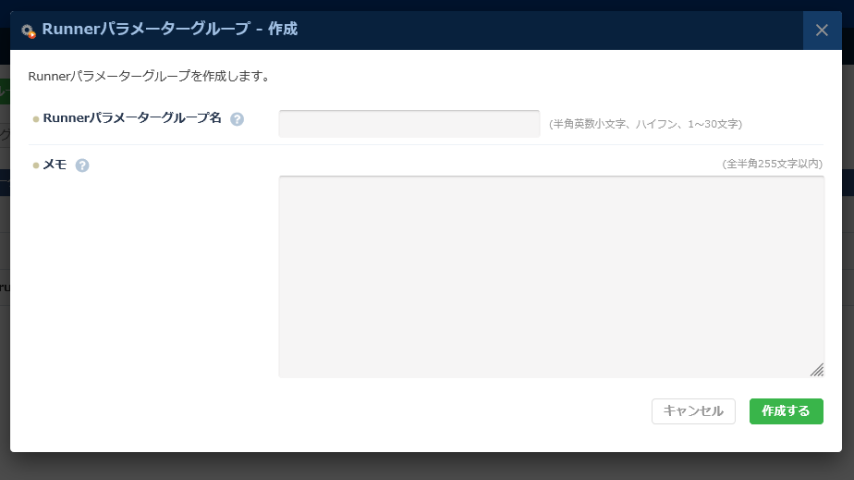
Task: Click inside the メモ text area
Action: [551, 276]
